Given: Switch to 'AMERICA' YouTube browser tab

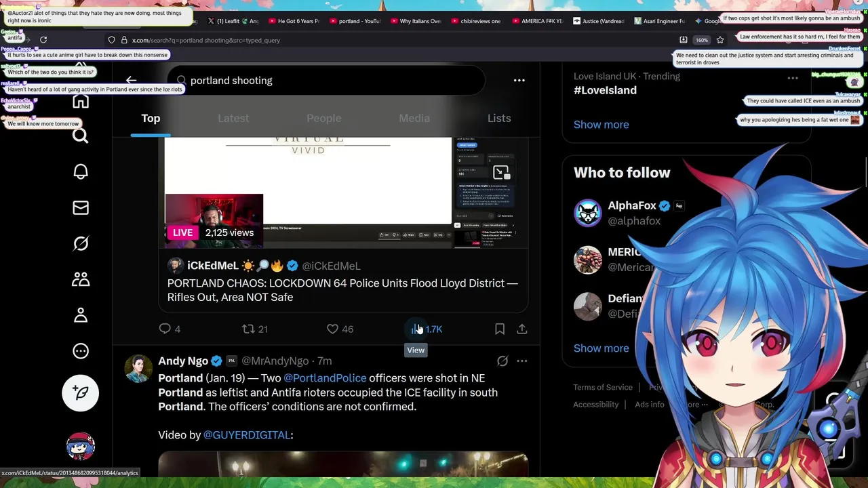Looking at the screenshot, I should pos(537,21).
